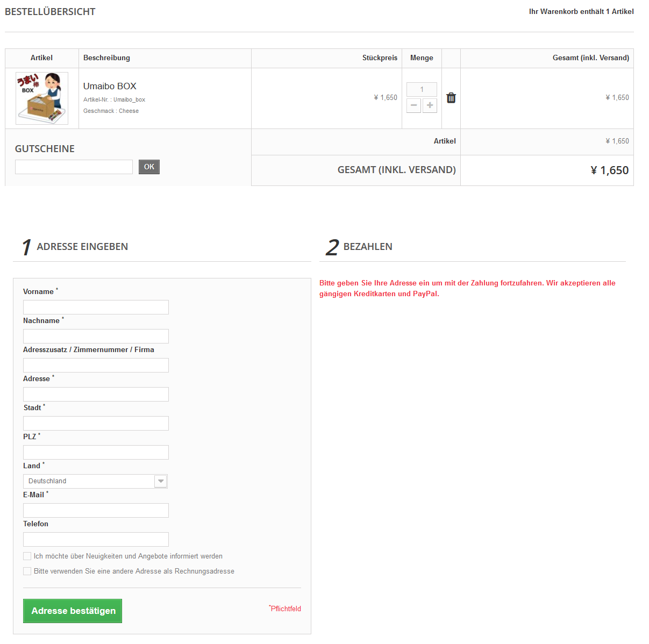Focus the Gutscheine voucher code field
This screenshot has height=644, width=649.
74,167
